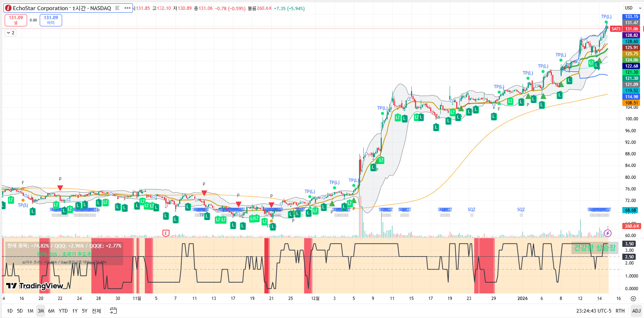Screen dimensions: 644x318
Task: Click the topmost TP(L) label near 133.15
Action: pyautogui.click(x=606, y=17)
